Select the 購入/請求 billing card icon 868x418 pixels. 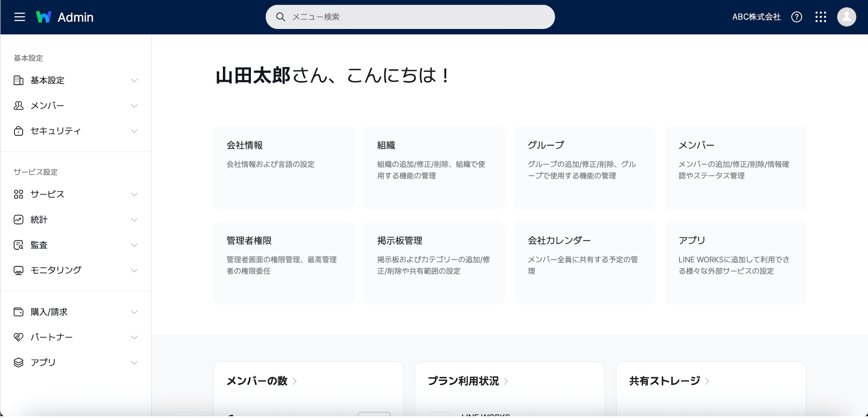coord(18,312)
